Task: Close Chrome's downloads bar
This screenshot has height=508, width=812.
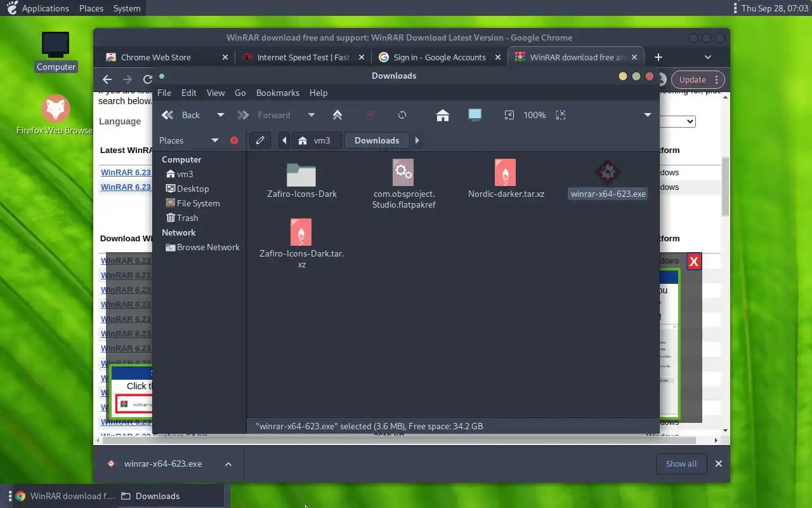Action: 719,464
